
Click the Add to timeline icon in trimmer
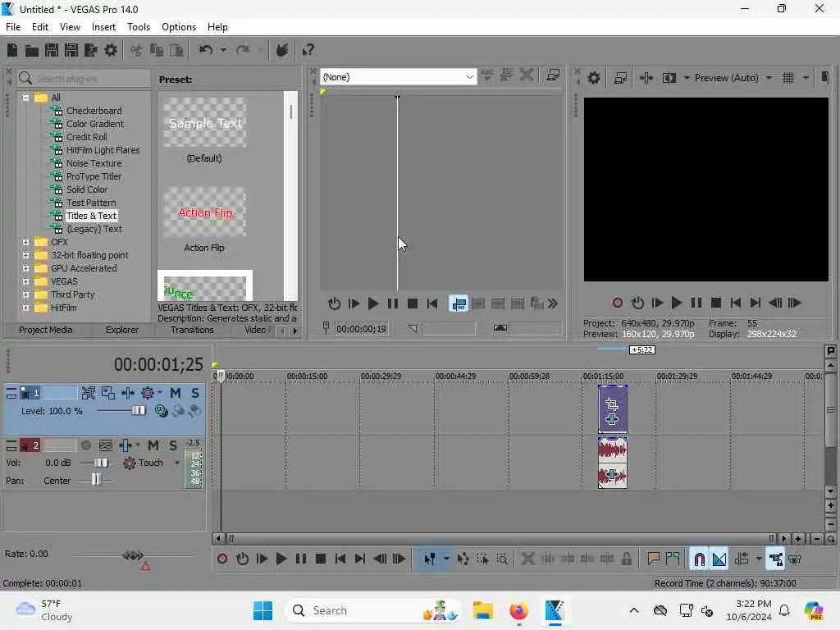click(x=459, y=304)
